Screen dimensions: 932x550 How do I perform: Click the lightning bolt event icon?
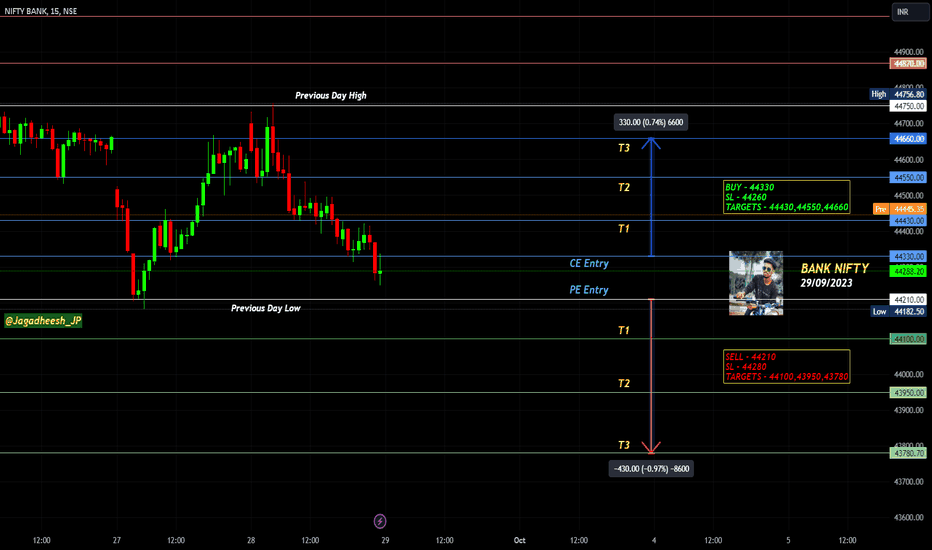[x=380, y=521]
